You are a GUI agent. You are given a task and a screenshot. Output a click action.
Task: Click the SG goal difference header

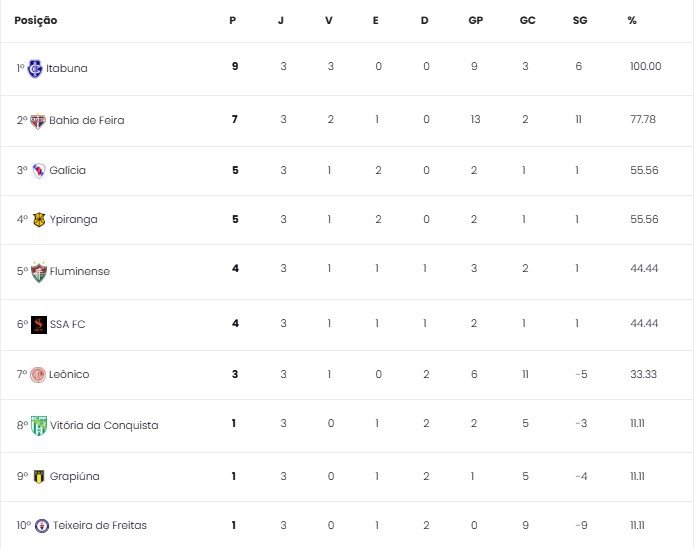click(580, 20)
